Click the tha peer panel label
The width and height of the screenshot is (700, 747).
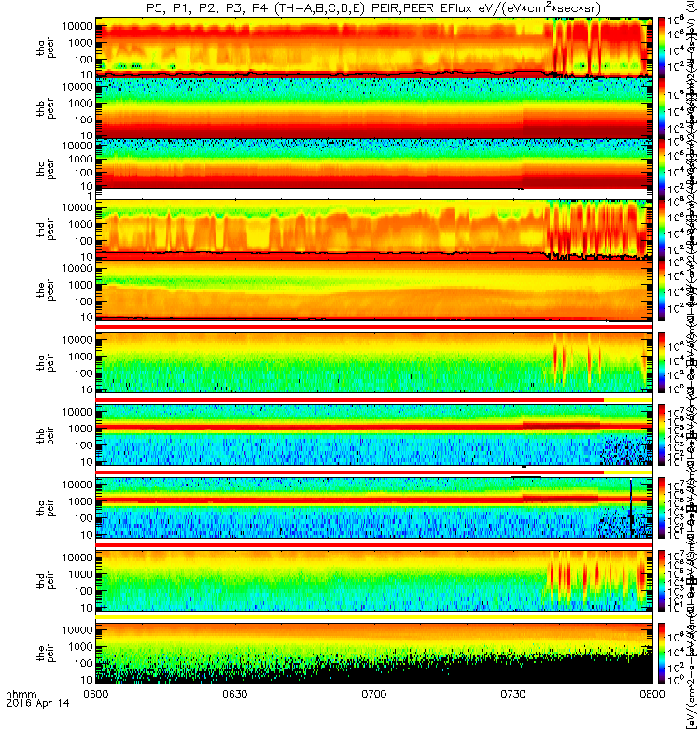pos(46,49)
